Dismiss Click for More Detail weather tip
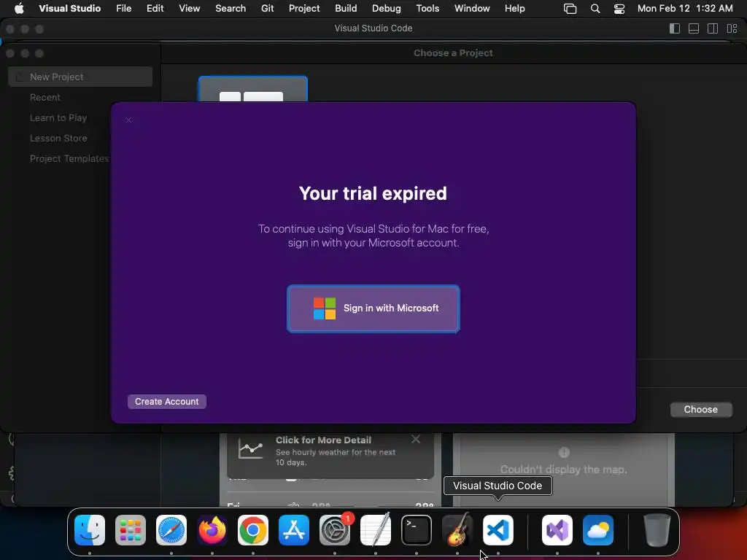 click(416, 439)
